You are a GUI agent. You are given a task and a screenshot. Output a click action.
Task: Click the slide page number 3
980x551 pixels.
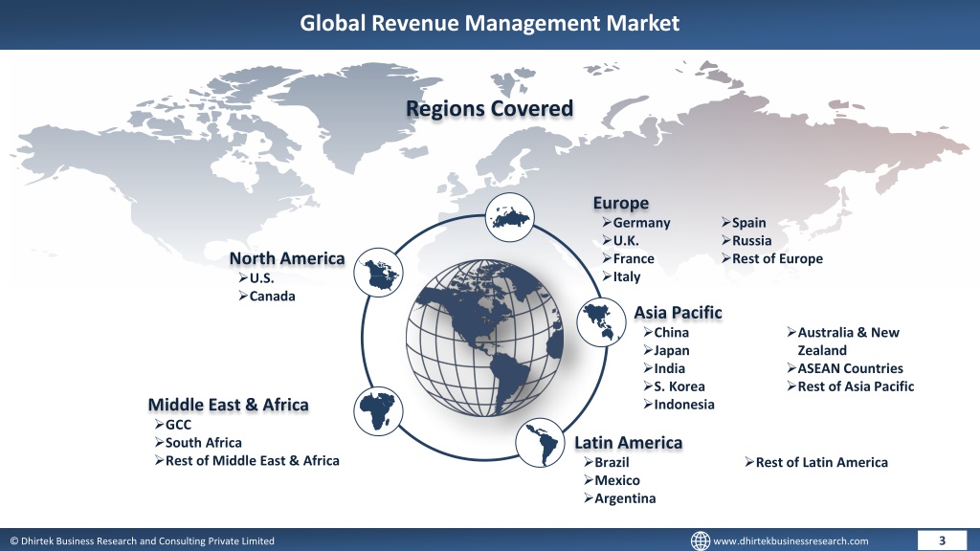[942, 540]
